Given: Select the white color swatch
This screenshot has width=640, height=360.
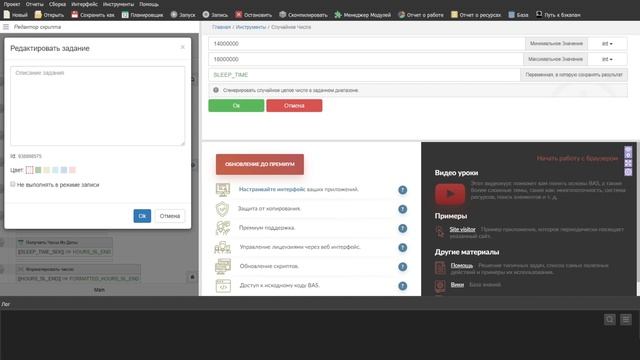Looking at the screenshot, I should tap(29, 170).
